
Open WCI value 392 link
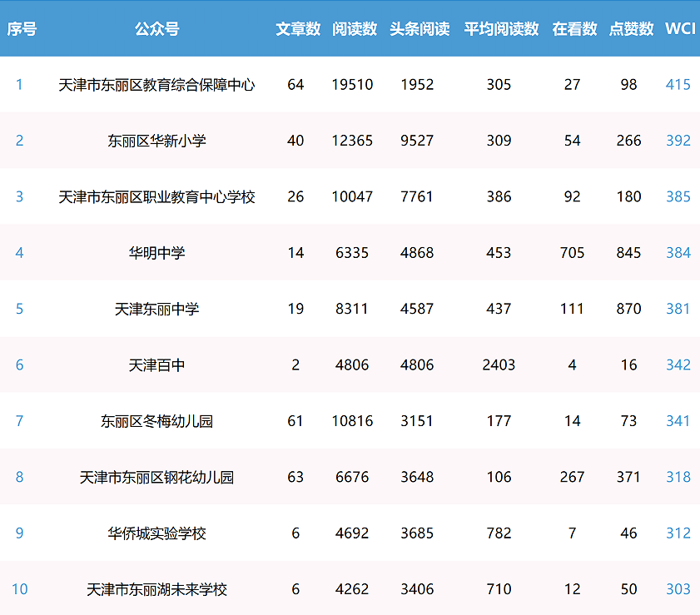pos(678,141)
